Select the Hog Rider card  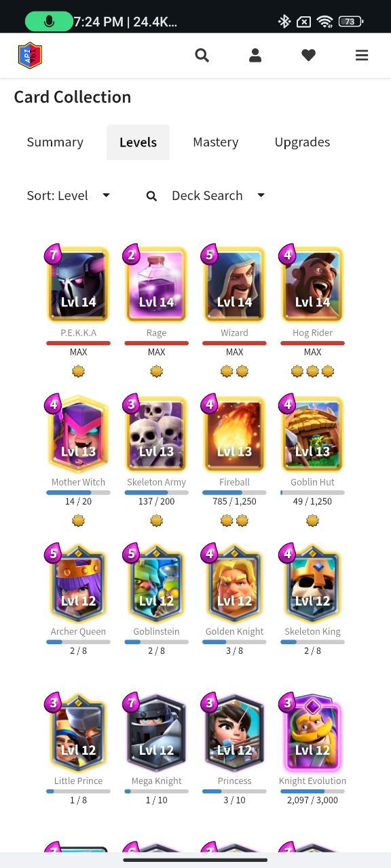coord(312,284)
